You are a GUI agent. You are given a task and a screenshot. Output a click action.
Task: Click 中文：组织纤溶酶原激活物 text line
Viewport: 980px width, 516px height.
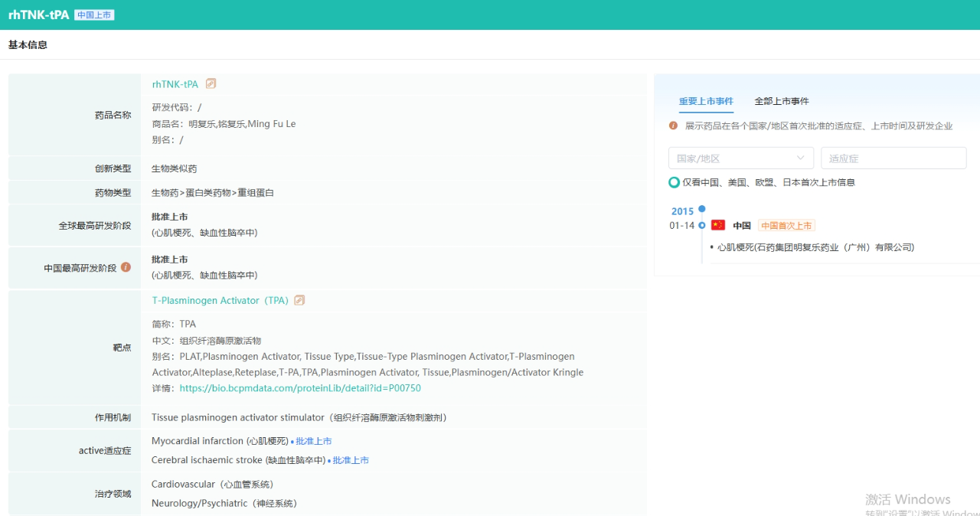click(207, 341)
